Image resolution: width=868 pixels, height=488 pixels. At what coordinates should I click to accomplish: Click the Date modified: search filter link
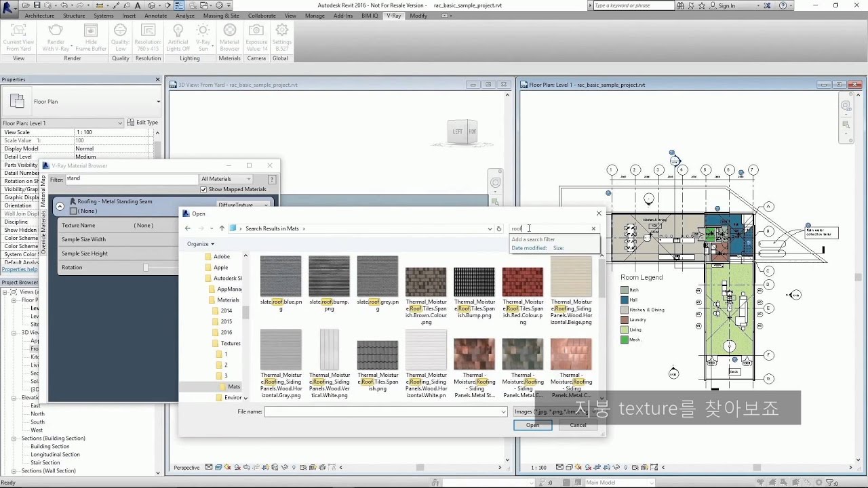[x=529, y=248]
